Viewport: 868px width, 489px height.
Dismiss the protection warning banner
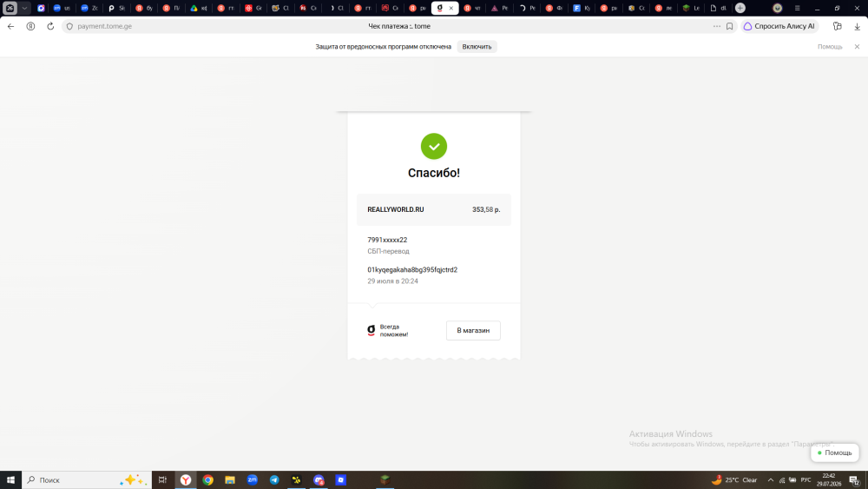coord(857,47)
